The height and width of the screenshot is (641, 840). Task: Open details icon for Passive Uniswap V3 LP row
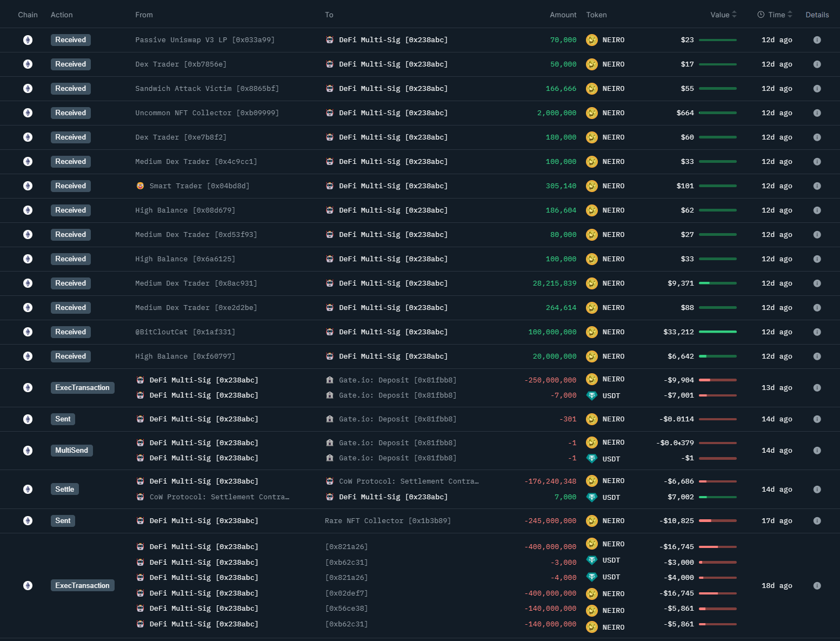[817, 40]
